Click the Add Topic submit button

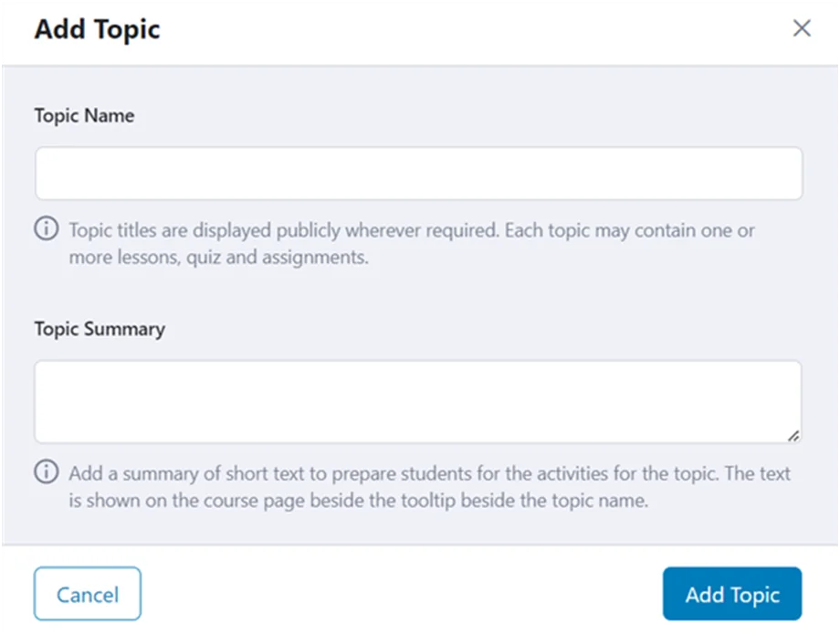[731, 594]
